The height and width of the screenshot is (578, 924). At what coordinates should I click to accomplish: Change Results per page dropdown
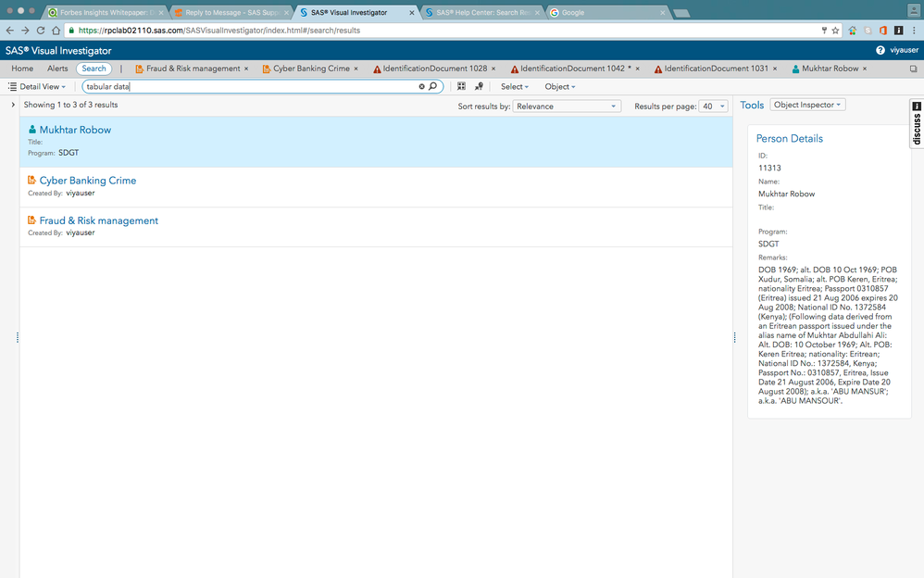click(x=713, y=107)
